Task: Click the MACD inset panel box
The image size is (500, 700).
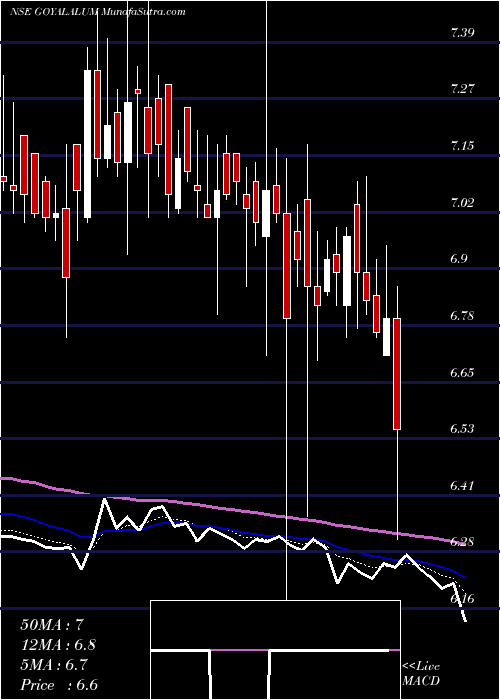Action: point(275,650)
